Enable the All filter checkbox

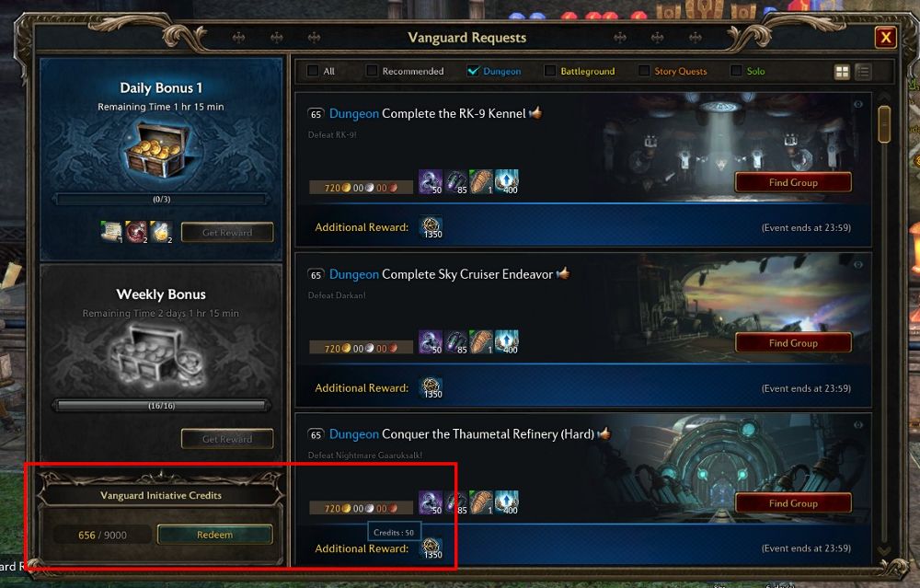tap(313, 71)
